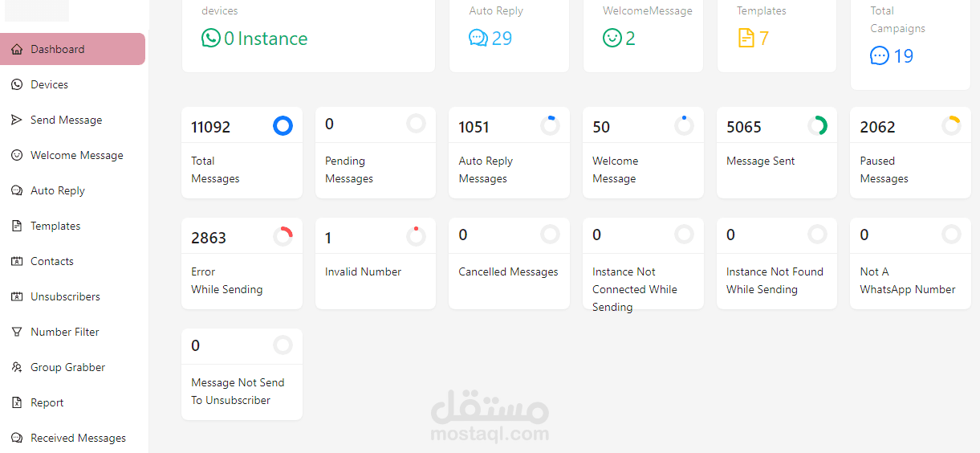
Task: Click the yellow document icon beside 7
Action: click(x=746, y=38)
